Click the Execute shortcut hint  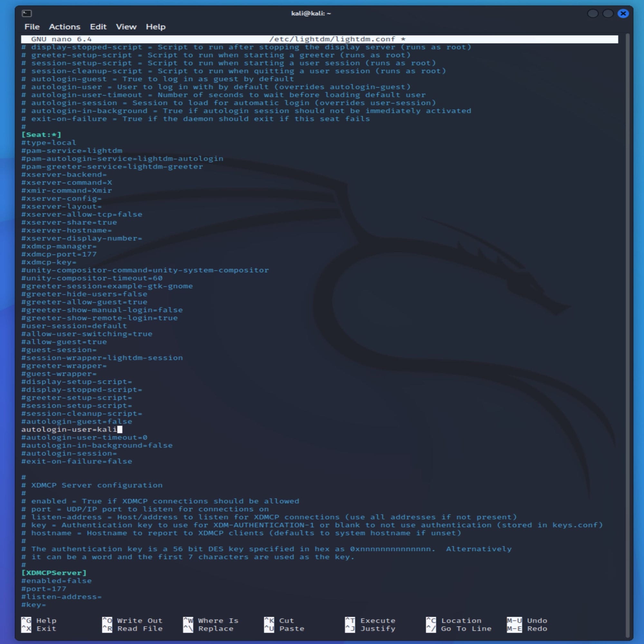(x=378, y=620)
